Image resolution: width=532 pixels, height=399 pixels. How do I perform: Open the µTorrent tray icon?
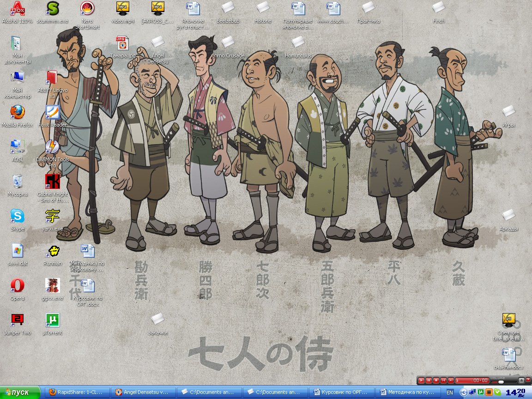pyautogui.click(x=480, y=393)
